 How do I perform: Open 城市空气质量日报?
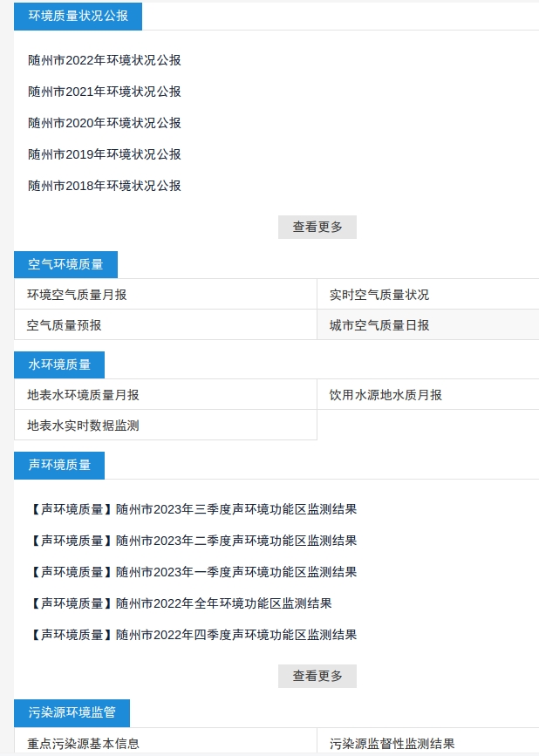pyautogui.click(x=379, y=325)
